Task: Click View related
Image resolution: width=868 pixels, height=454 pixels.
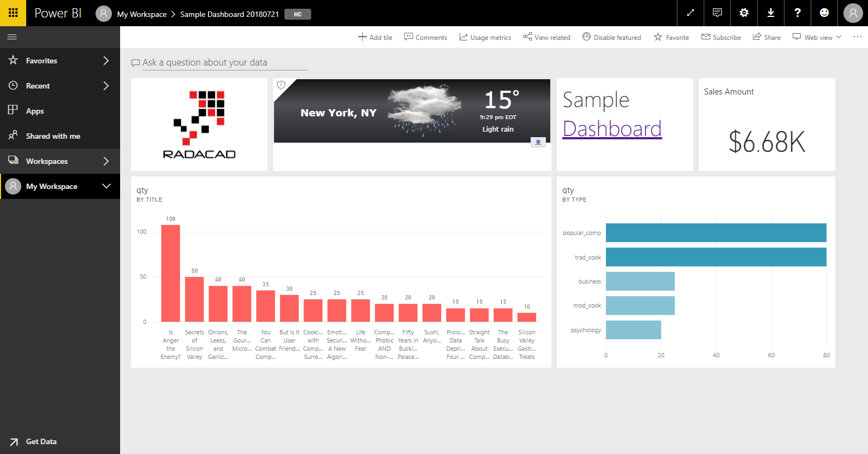Action: pyautogui.click(x=546, y=37)
